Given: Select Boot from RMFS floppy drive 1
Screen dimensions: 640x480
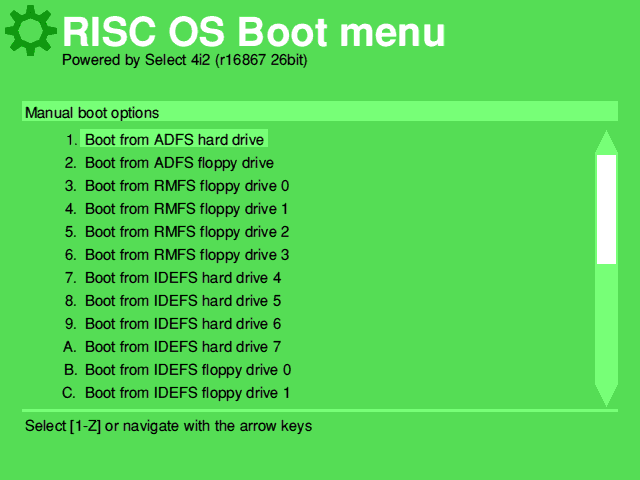Looking at the screenshot, I should pyautogui.click(x=186, y=209).
